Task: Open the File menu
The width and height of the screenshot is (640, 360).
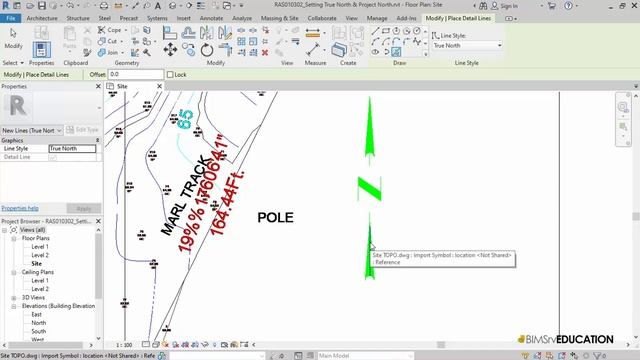Action: 11,18
